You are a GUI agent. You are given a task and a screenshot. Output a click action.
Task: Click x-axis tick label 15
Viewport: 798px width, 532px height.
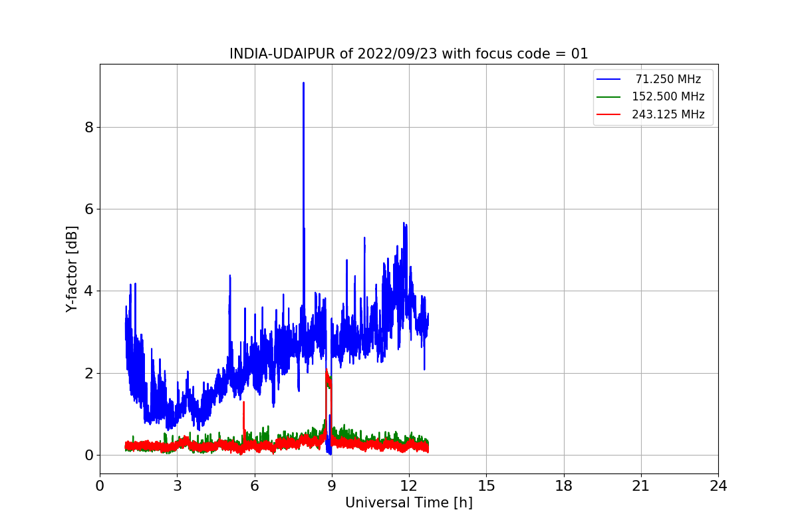[486, 486]
